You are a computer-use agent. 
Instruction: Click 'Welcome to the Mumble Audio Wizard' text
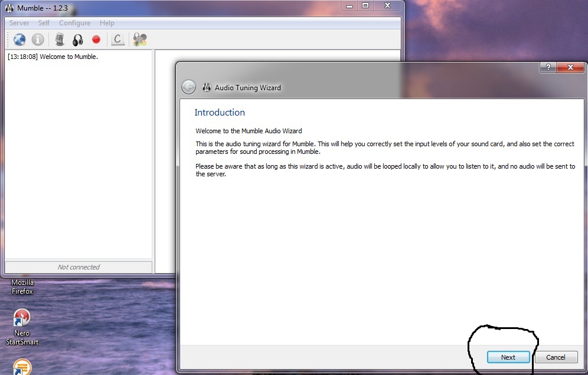pyautogui.click(x=249, y=131)
